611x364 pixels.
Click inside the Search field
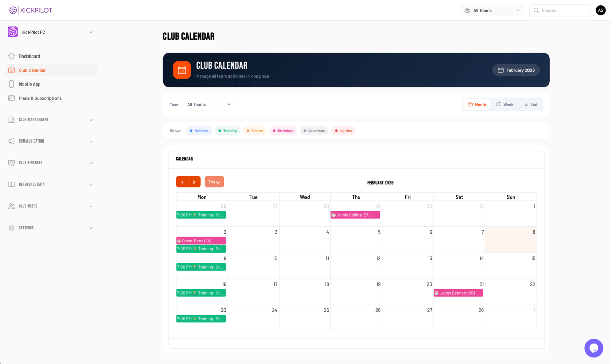pos(560,10)
